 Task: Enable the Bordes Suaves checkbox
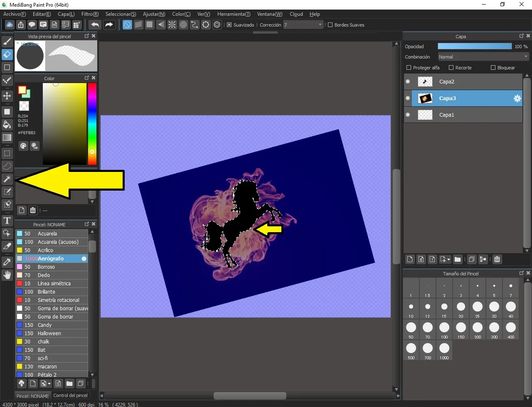(x=330, y=25)
